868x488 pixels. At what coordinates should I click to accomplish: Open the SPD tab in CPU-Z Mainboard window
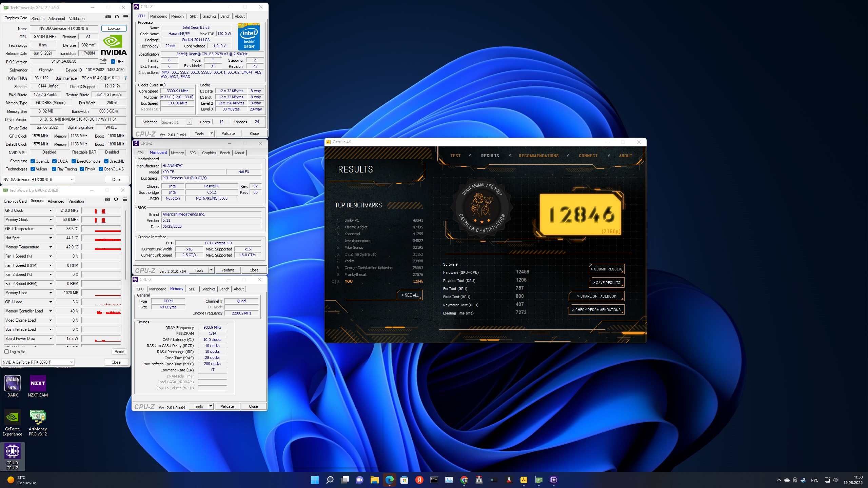(193, 153)
